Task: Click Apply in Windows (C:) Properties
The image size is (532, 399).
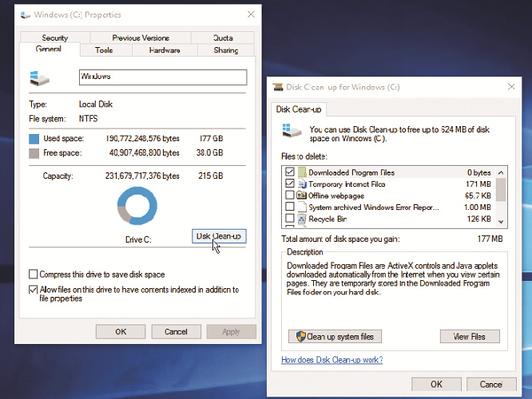Action: pos(232,332)
